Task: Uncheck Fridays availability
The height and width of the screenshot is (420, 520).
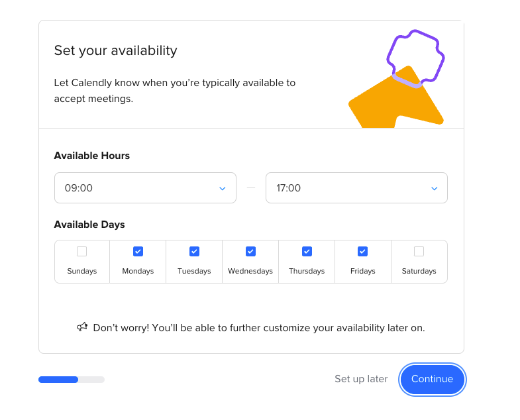Action: coord(362,252)
